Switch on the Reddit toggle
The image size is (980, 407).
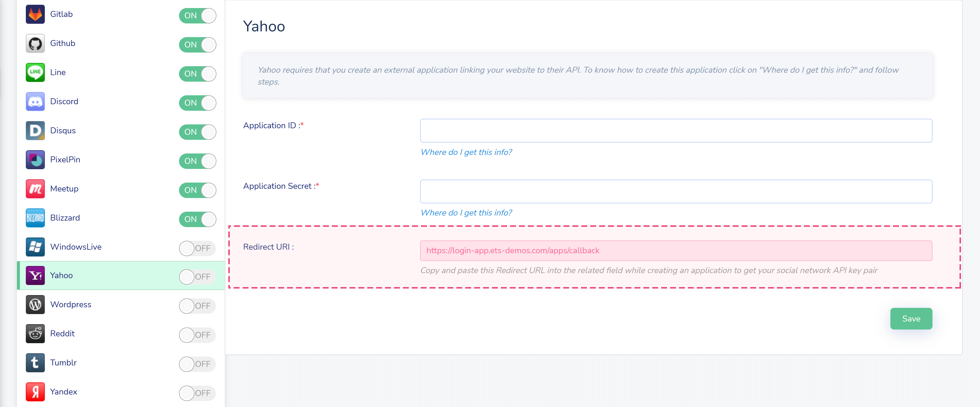coord(197,335)
